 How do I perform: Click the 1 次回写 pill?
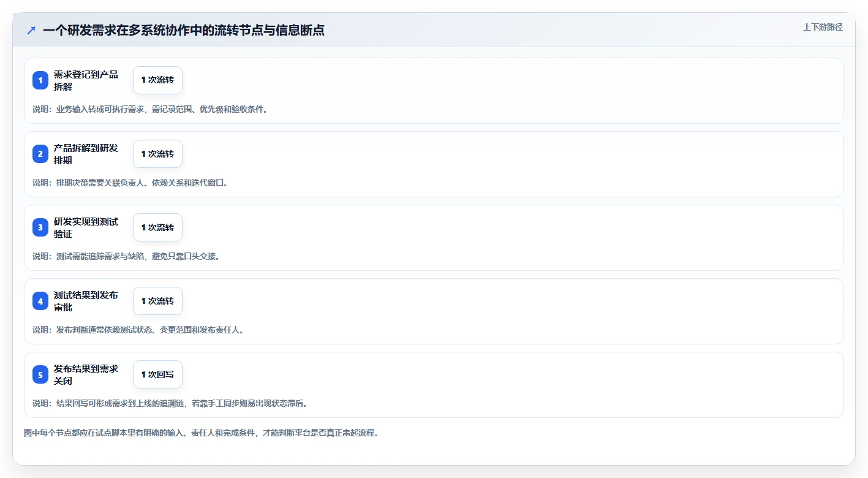[x=157, y=374]
